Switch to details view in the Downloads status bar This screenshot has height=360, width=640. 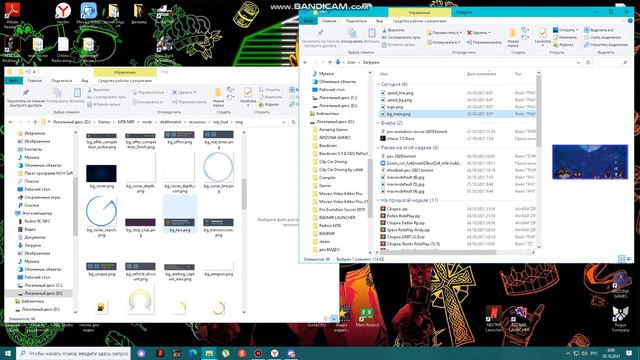[x=621, y=259]
